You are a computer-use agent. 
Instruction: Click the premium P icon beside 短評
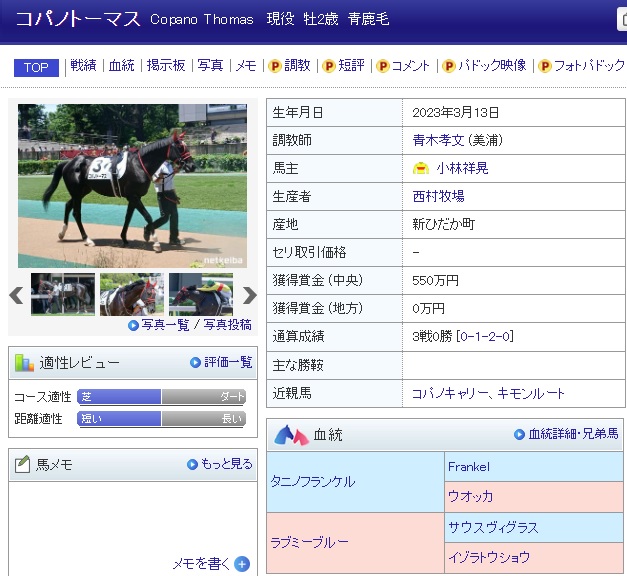(x=328, y=66)
